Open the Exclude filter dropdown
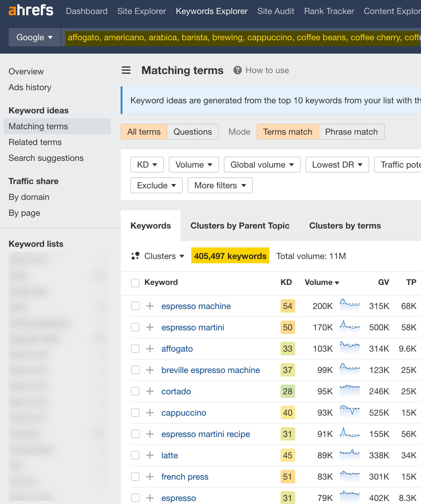Screen dimensions: 421x504 pyautogui.click(x=157, y=185)
